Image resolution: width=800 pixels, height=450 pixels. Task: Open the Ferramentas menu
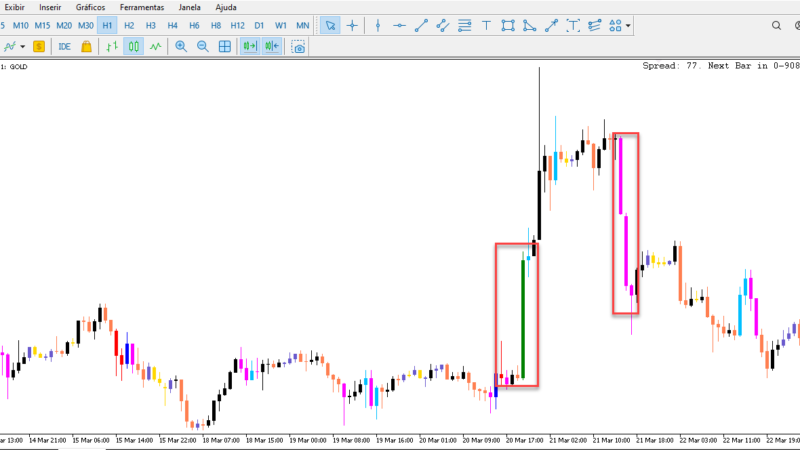(x=142, y=7)
